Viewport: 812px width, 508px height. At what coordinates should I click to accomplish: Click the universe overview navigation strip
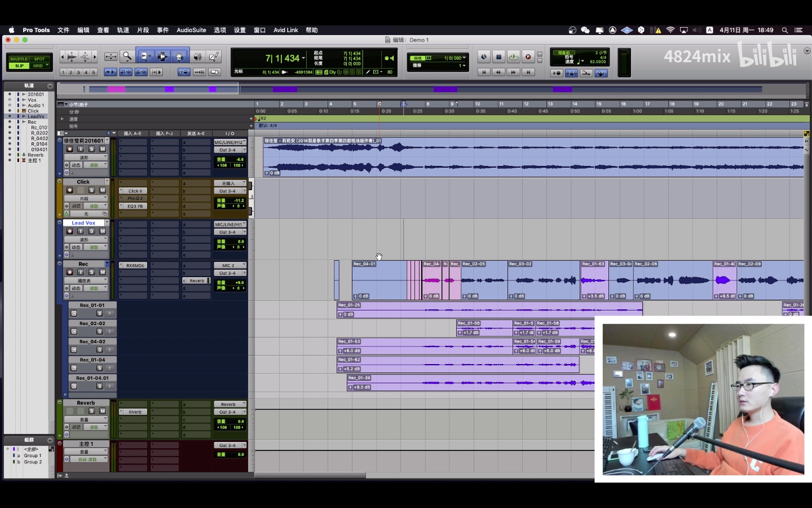tap(432, 89)
